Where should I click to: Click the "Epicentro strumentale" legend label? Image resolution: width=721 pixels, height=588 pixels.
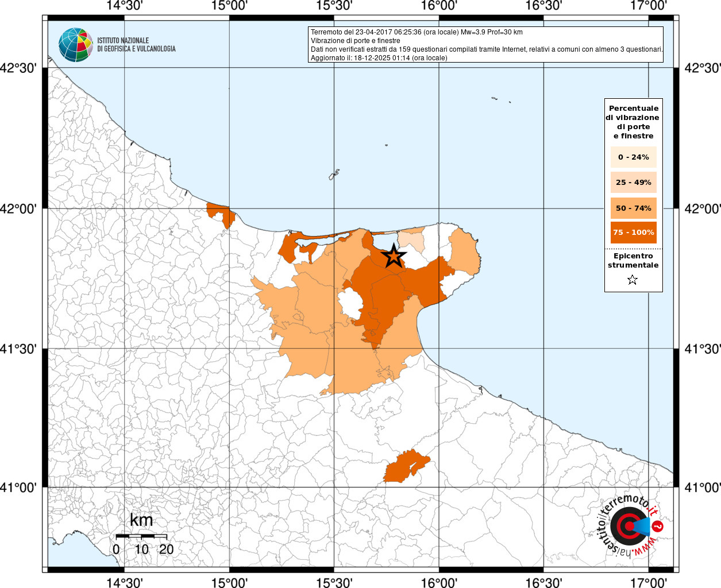pyautogui.click(x=633, y=261)
